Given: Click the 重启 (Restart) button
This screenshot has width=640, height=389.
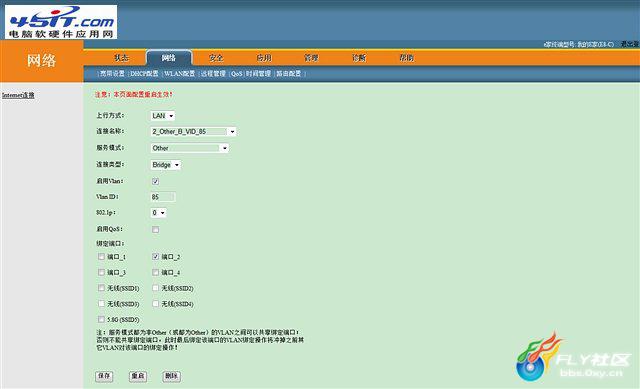Looking at the screenshot, I should click(x=138, y=376).
